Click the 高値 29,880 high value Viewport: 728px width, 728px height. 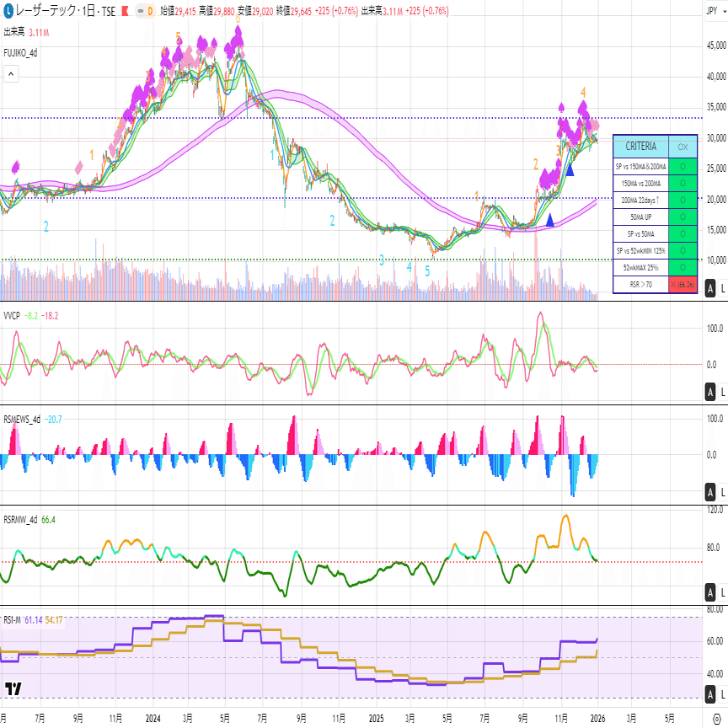(217, 11)
